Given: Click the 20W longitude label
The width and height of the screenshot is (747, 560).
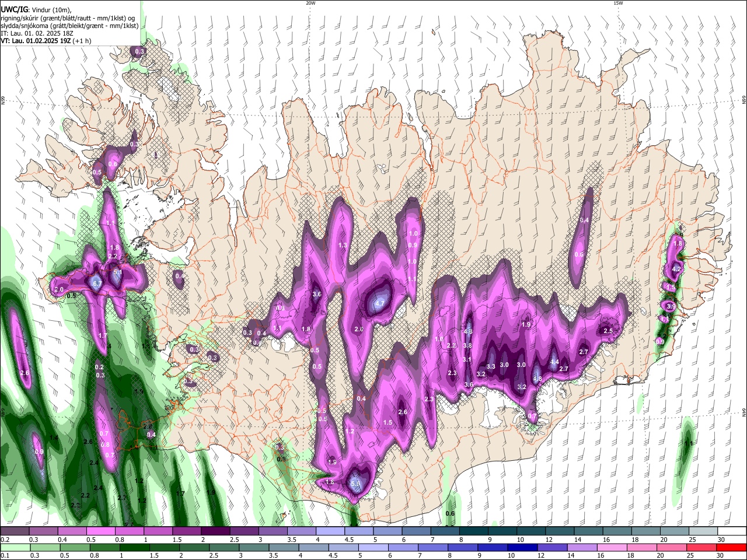Looking at the screenshot, I should (x=310, y=3).
